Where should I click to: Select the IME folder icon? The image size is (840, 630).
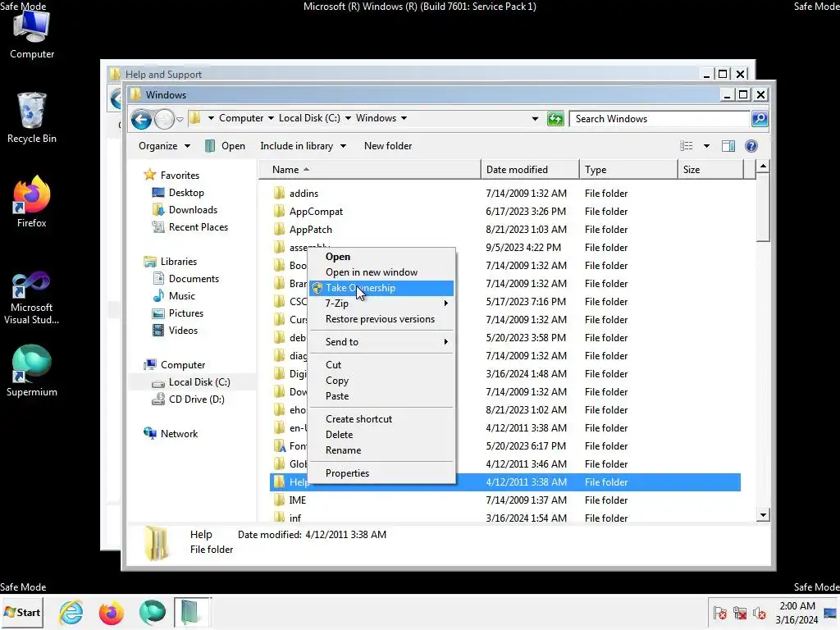(279, 500)
